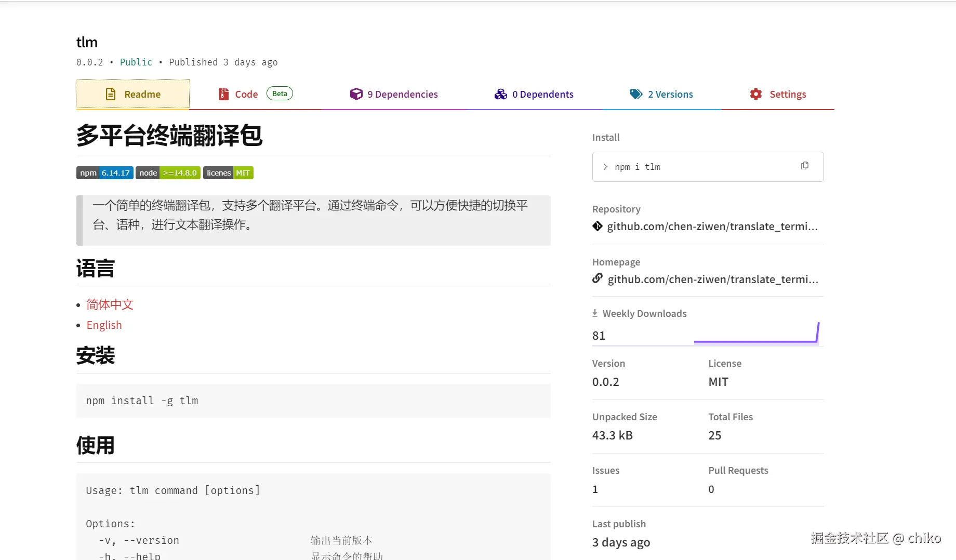Click the Published 3 days ago text
Image resolution: width=956 pixels, height=560 pixels.
point(223,62)
